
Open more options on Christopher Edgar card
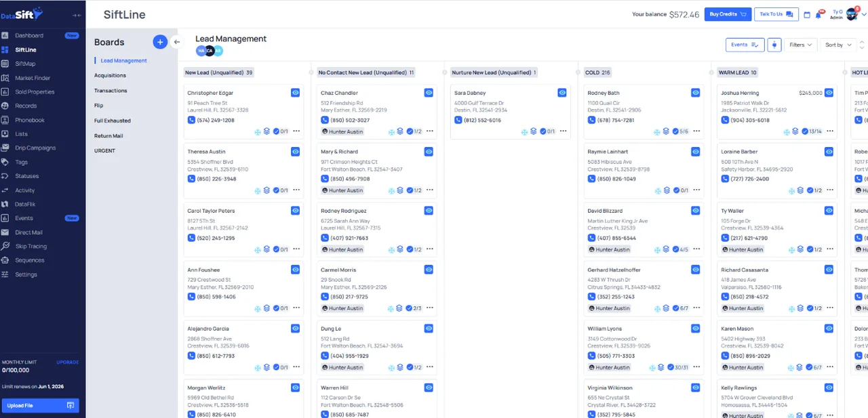tap(296, 131)
